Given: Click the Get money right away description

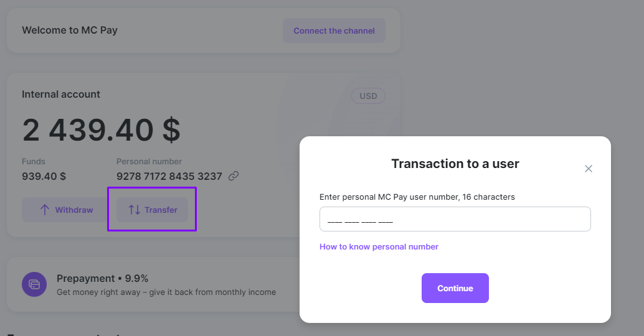Looking at the screenshot, I should tap(166, 292).
